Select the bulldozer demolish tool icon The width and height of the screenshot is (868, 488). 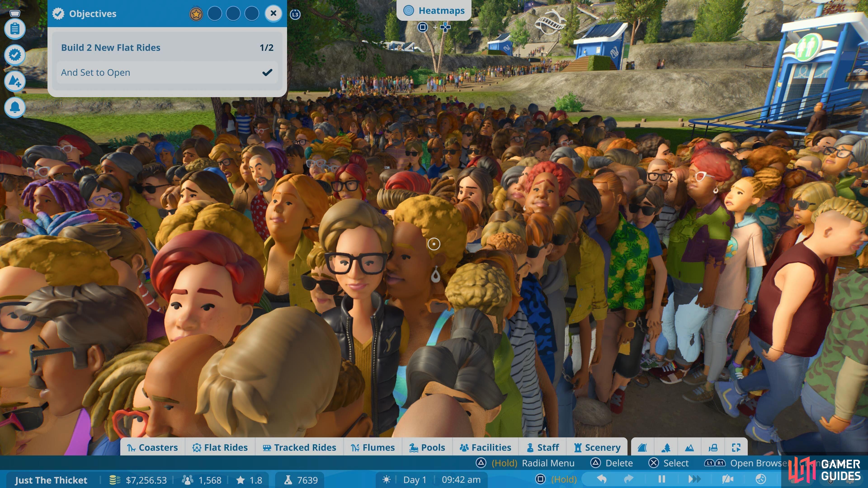pyautogui.click(x=713, y=447)
